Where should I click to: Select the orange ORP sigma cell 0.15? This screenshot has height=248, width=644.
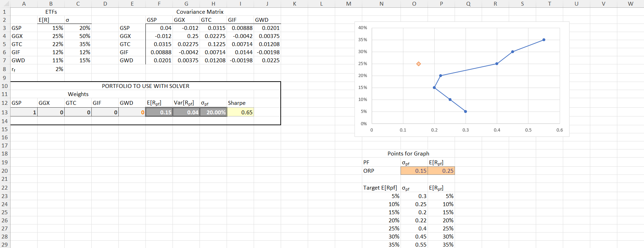point(414,171)
